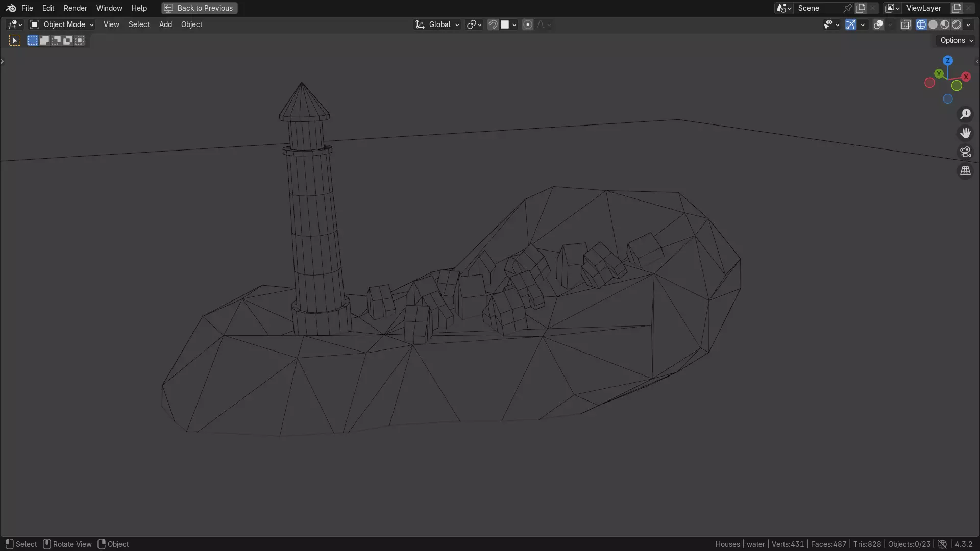Switch perspective/orthographic with the grid icon
The image size is (980, 551).
(965, 171)
